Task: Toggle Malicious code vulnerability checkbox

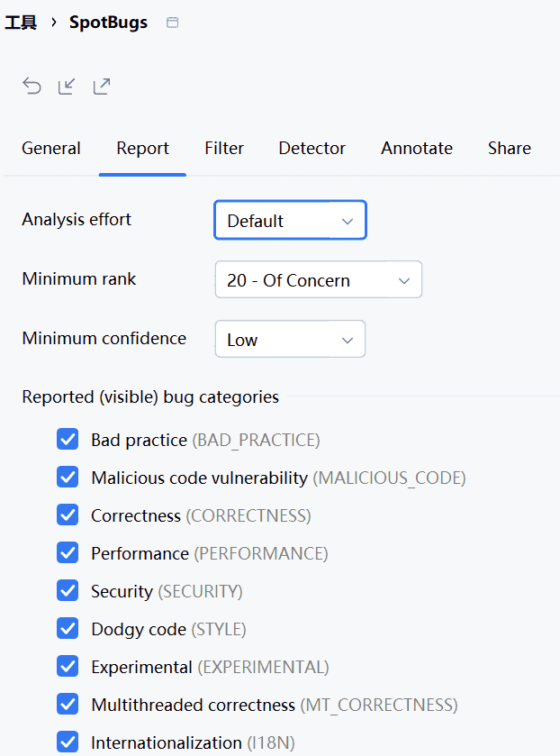Action: [68, 478]
